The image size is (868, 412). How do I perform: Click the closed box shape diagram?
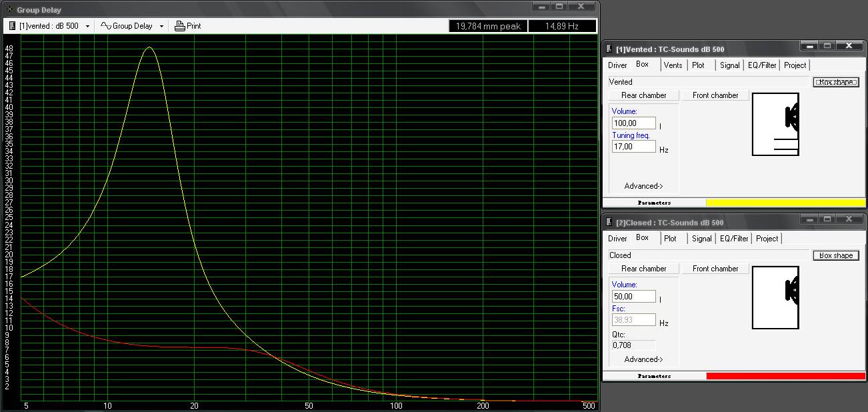pyautogui.click(x=775, y=297)
